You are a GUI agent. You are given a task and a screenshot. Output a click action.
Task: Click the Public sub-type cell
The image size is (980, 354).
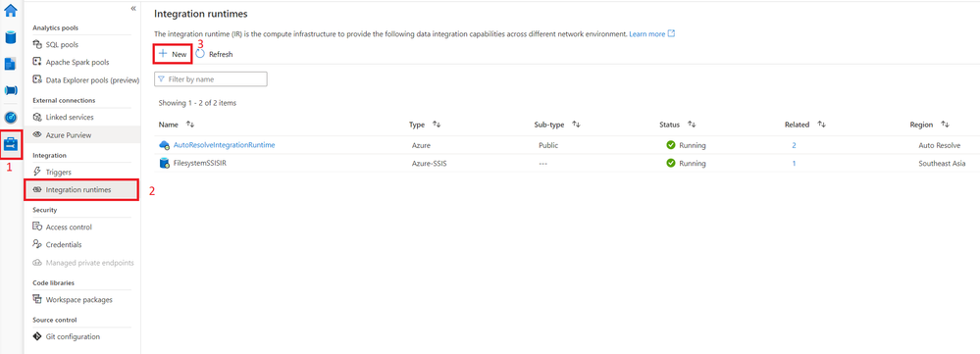point(547,145)
